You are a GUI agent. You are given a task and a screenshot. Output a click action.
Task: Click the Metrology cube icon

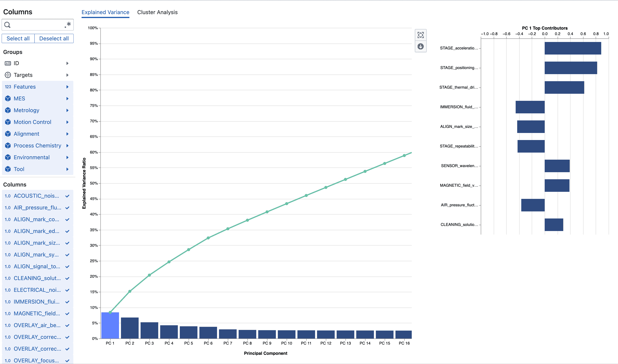click(x=8, y=110)
